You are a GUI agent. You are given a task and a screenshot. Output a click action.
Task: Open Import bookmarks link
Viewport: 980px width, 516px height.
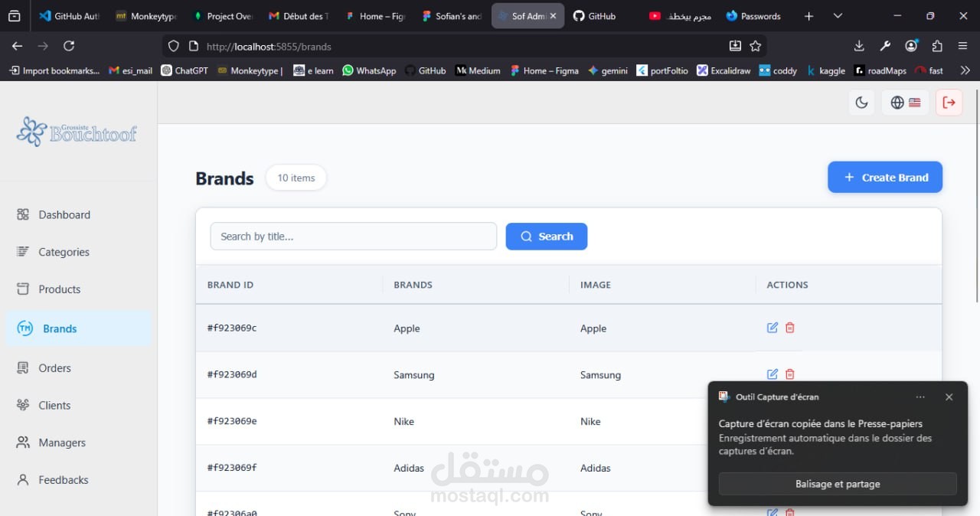pos(54,70)
